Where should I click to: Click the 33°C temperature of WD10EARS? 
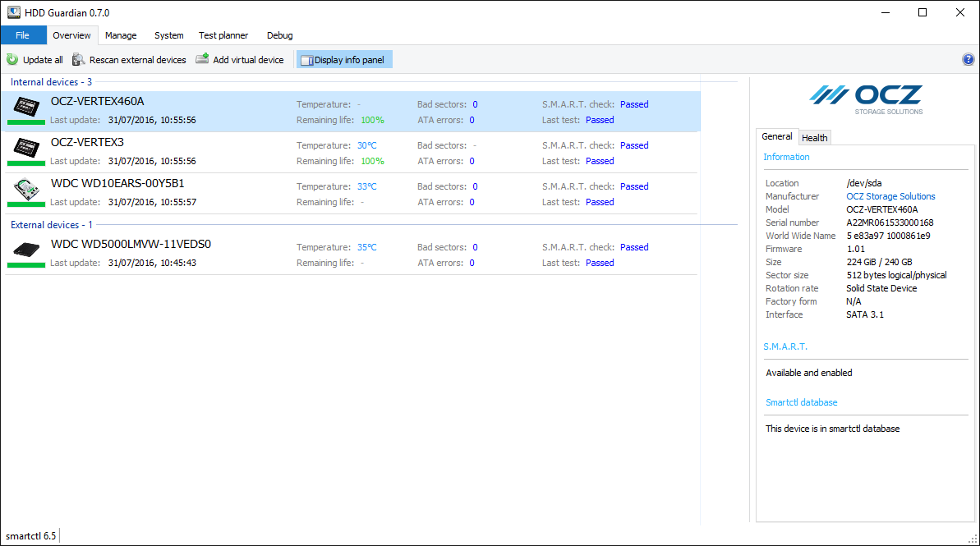(x=367, y=186)
